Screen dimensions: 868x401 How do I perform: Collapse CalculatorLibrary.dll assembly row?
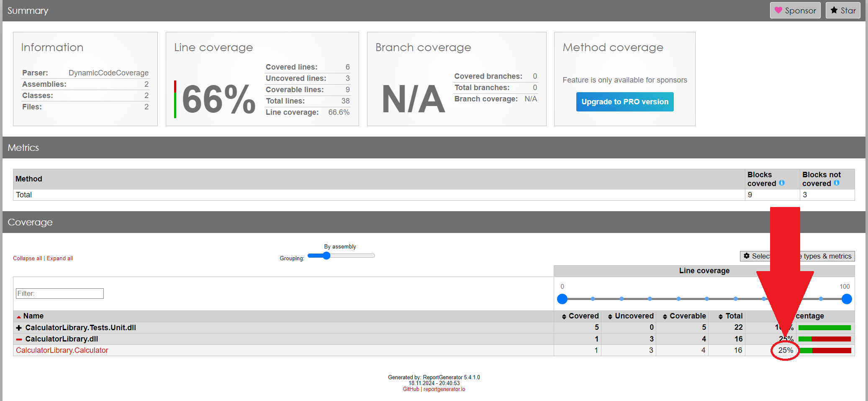pyautogui.click(x=19, y=339)
